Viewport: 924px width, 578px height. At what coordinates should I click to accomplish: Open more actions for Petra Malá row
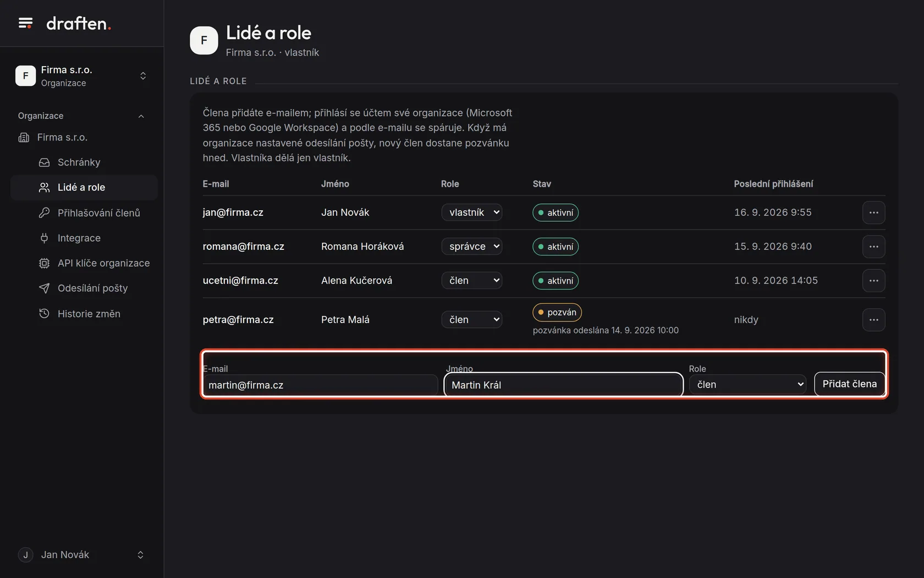[873, 320]
